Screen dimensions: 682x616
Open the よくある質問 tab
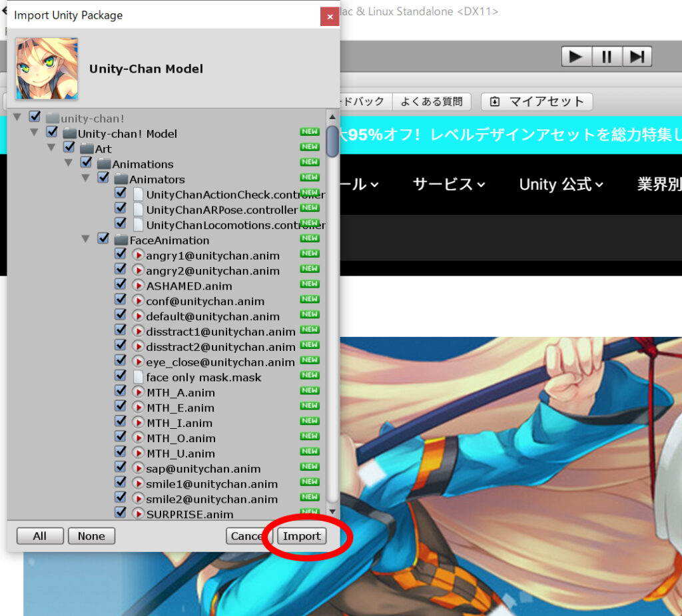click(432, 102)
